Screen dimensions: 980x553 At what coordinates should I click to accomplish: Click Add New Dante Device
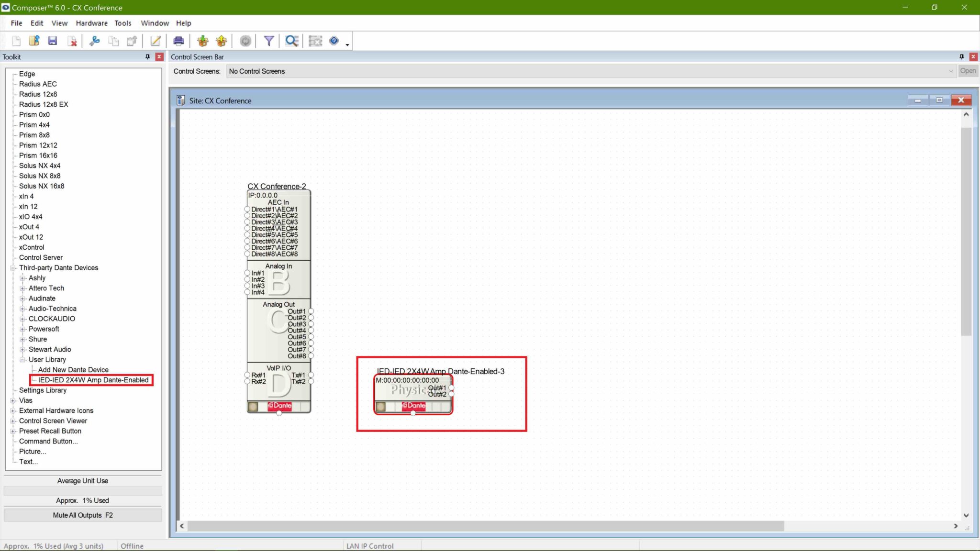point(73,369)
